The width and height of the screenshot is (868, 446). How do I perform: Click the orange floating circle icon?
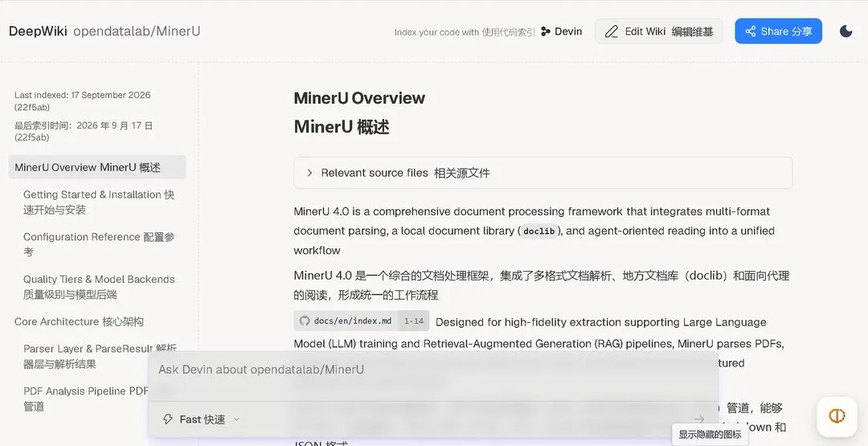click(x=837, y=415)
